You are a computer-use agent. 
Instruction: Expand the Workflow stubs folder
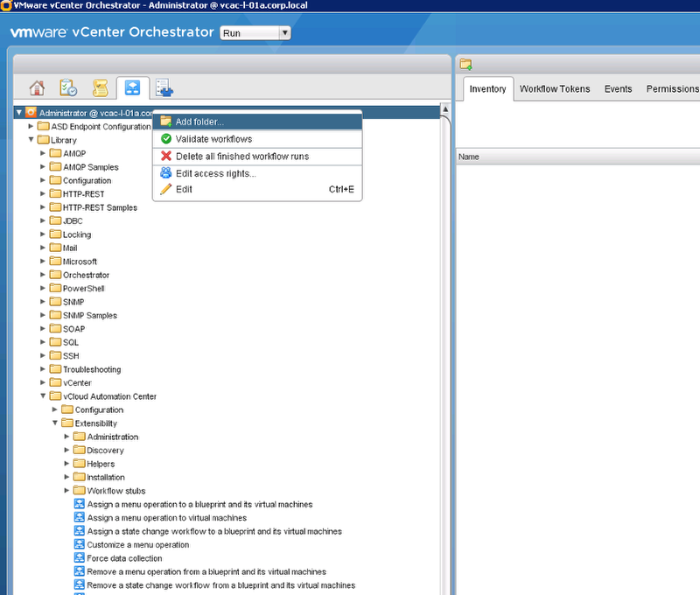click(67, 491)
